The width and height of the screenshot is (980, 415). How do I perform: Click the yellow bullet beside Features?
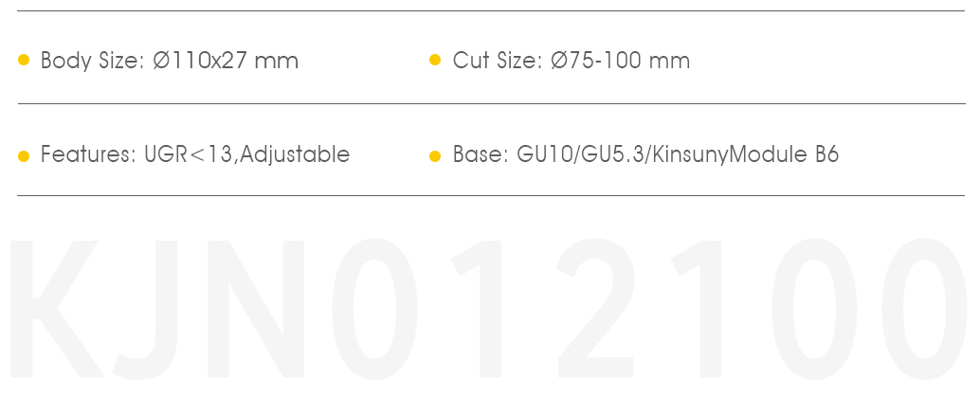tap(24, 155)
